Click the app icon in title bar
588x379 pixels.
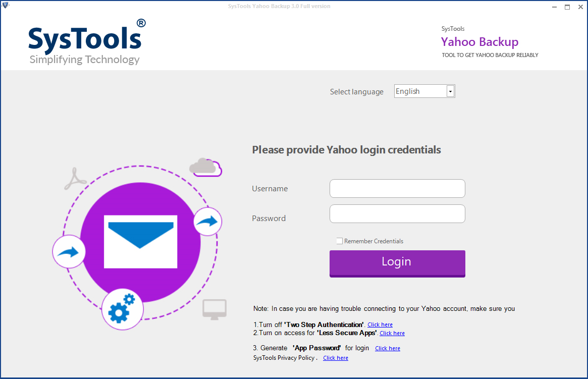pyautogui.click(x=6, y=5)
